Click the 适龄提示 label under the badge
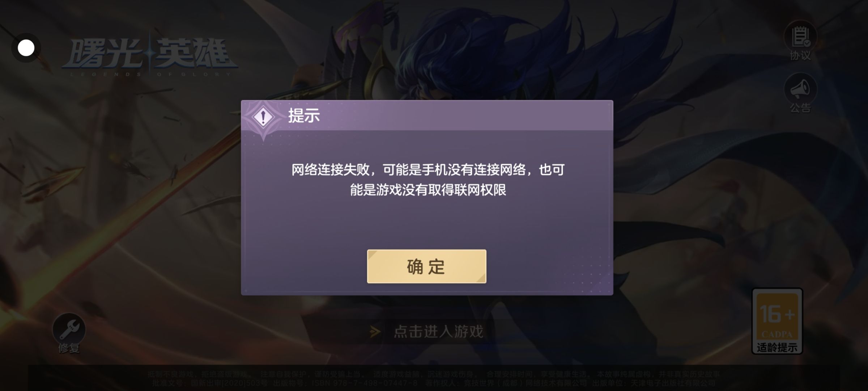Screen dimensions: 868x391 tap(777, 348)
